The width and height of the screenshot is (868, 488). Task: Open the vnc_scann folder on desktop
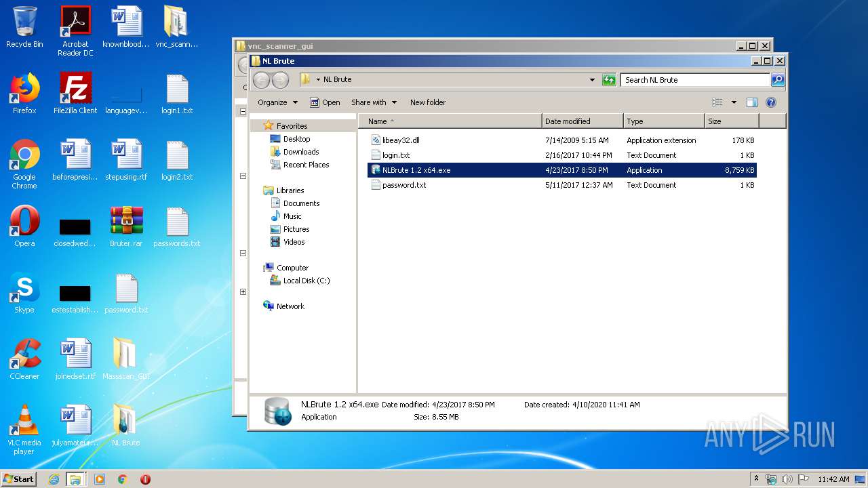[x=176, y=27]
